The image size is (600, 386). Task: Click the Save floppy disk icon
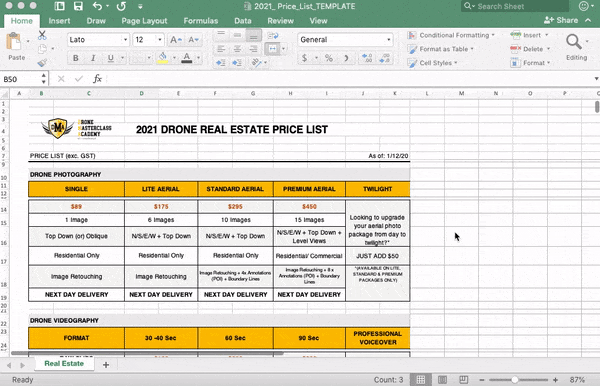pos(78,6)
